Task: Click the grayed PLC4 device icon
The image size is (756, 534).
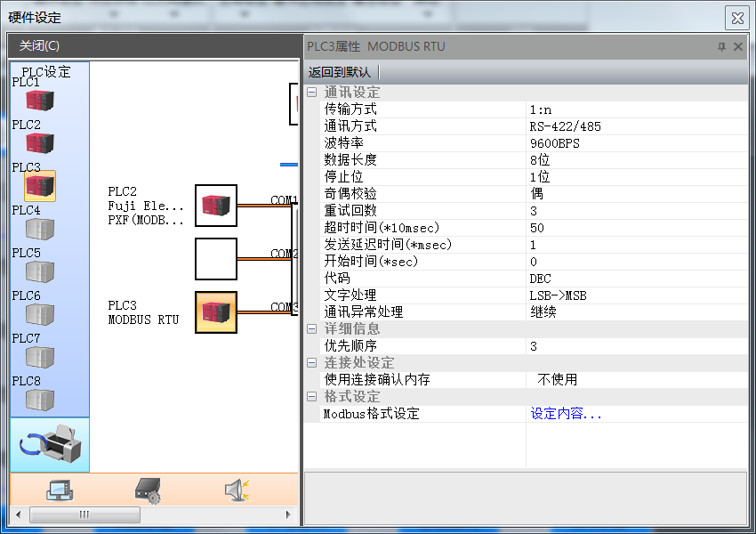Action: (x=40, y=230)
